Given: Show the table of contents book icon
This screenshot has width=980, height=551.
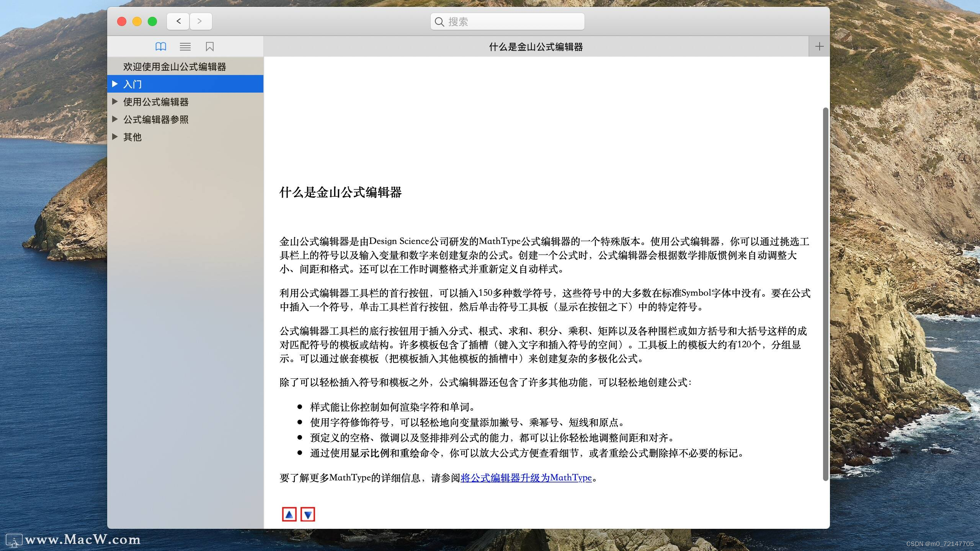Looking at the screenshot, I should (x=161, y=47).
